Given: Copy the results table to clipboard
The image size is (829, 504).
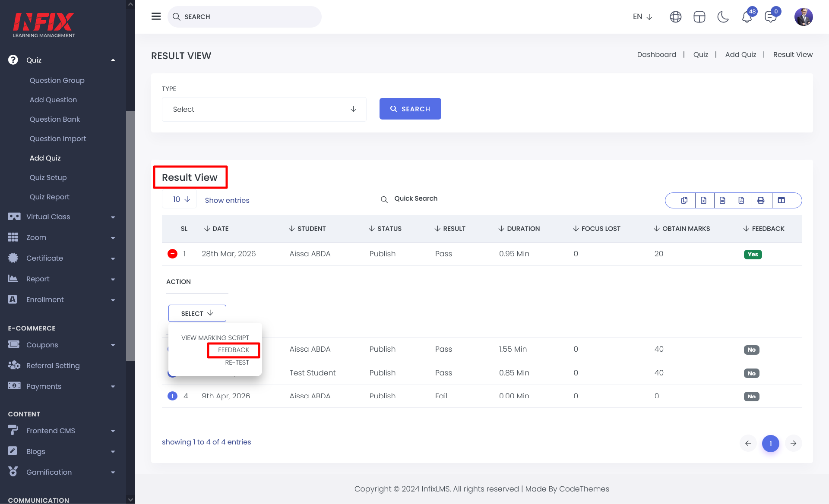Looking at the screenshot, I should point(684,200).
